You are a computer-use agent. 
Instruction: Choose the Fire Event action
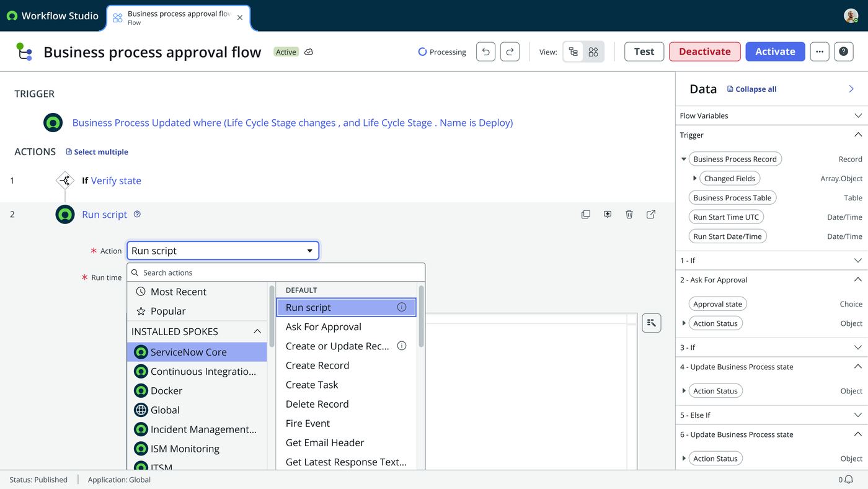tap(346, 423)
